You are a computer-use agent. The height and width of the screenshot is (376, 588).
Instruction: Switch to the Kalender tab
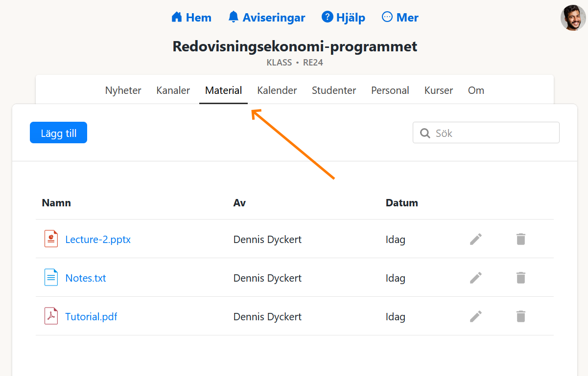[x=277, y=90]
